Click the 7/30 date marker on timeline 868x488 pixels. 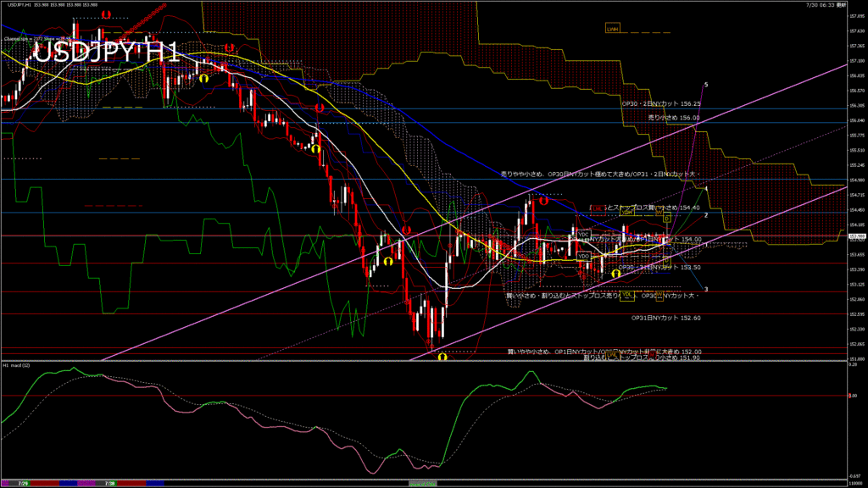point(109,483)
